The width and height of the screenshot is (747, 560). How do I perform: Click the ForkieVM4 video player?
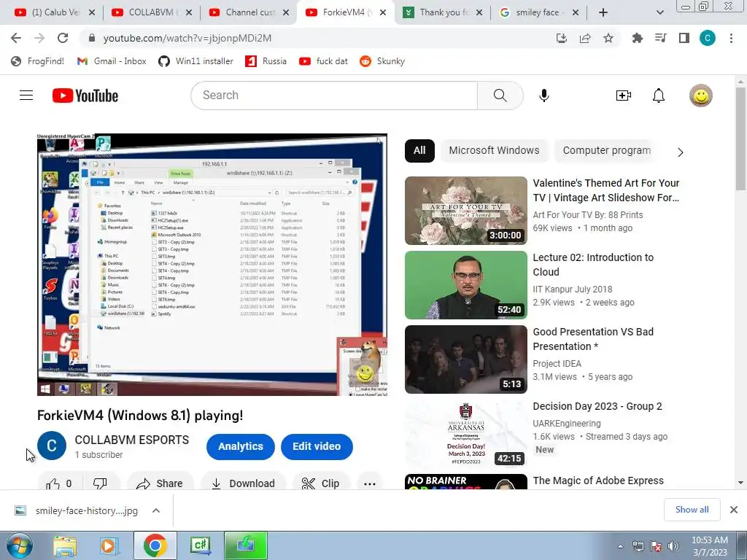(212, 264)
